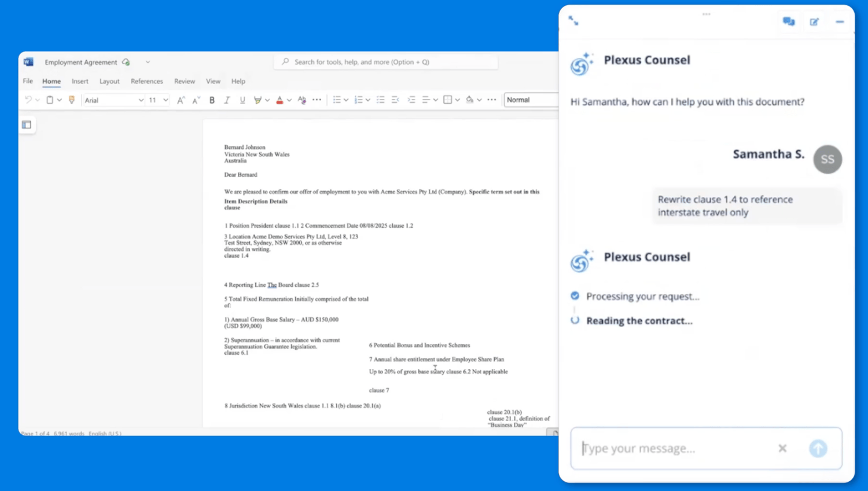Toggle underline text formatting
This screenshot has height=491, width=868.
click(242, 100)
